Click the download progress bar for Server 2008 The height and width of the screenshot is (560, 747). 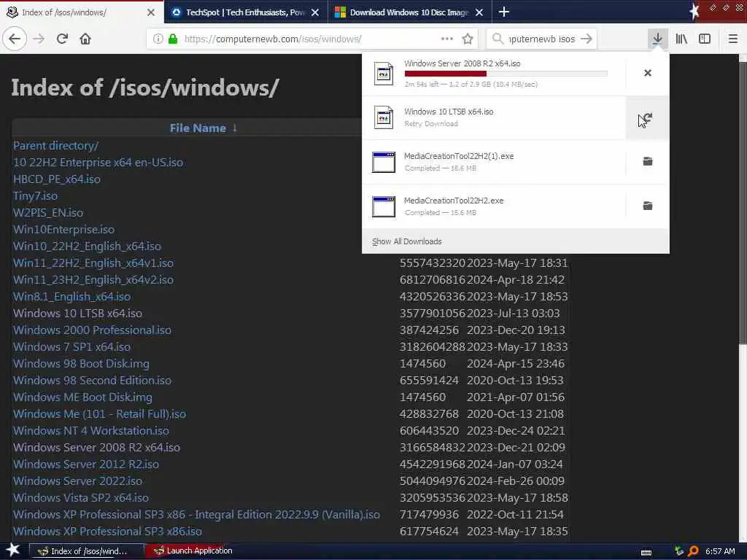click(506, 74)
